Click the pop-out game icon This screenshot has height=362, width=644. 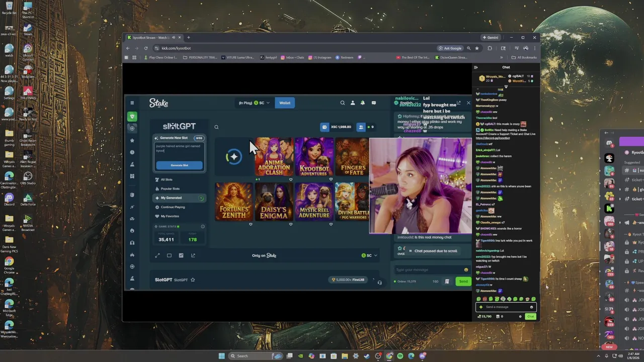(193, 255)
